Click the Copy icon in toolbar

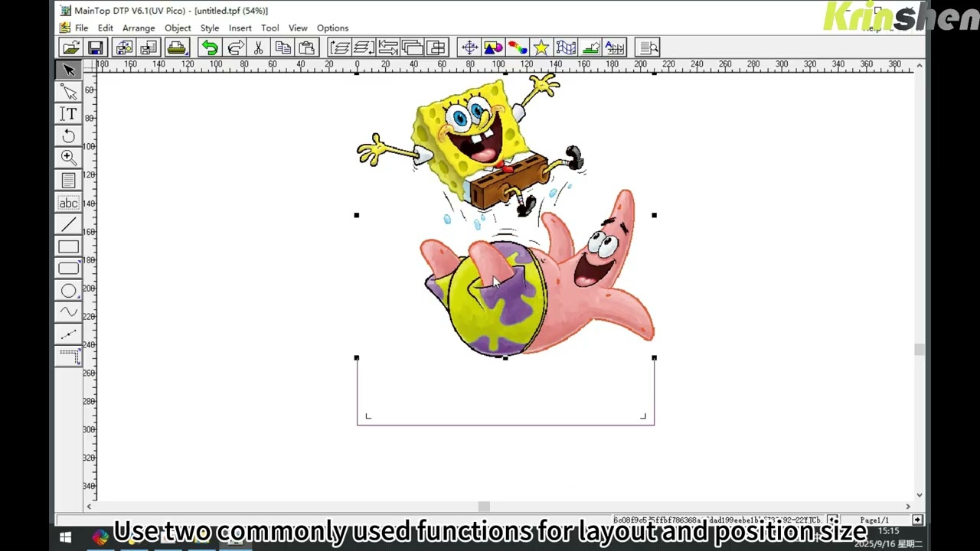[283, 47]
